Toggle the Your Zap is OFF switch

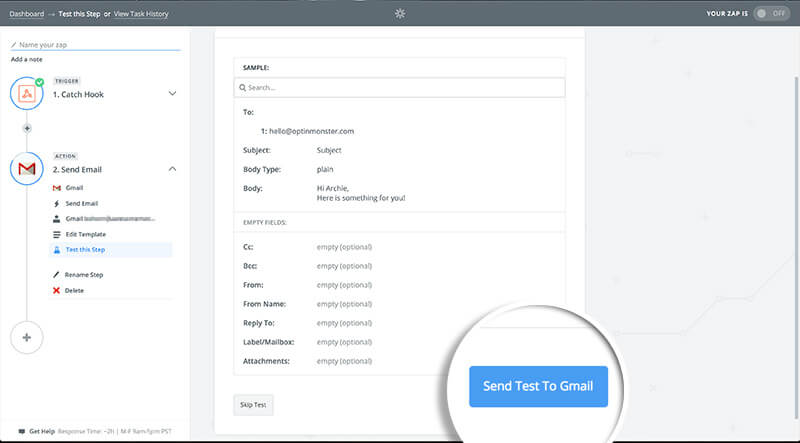coord(772,14)
